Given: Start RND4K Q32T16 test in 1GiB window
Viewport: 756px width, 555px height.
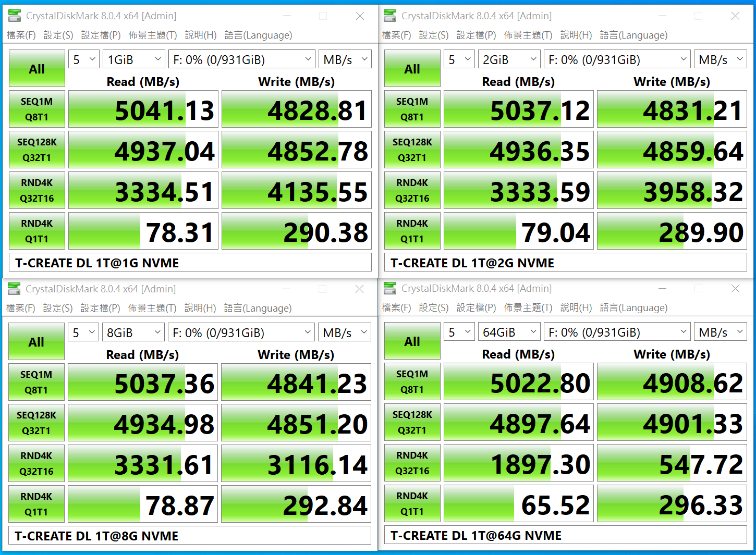Looking at the screenshot, I should tap(37, 190).
